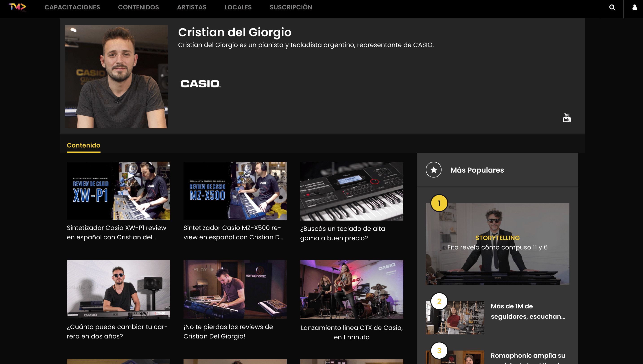
Task: Open the Review de Casio MZ-X500 thumbnail
Action: click(235, 191)
